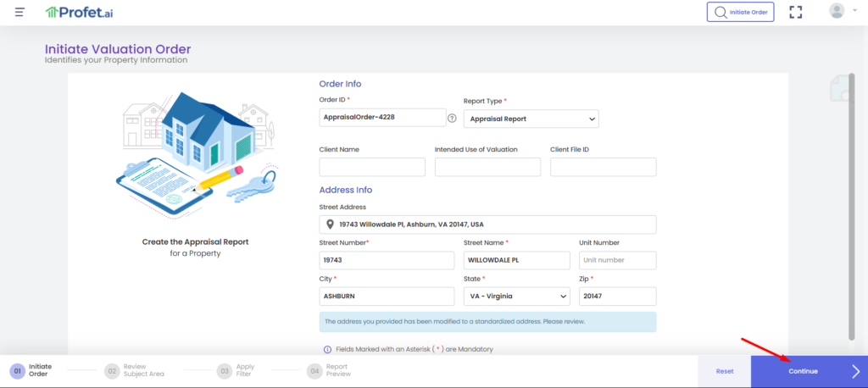Go to Review Subject Area step
The image size is (868, 388).
point(134,370)
